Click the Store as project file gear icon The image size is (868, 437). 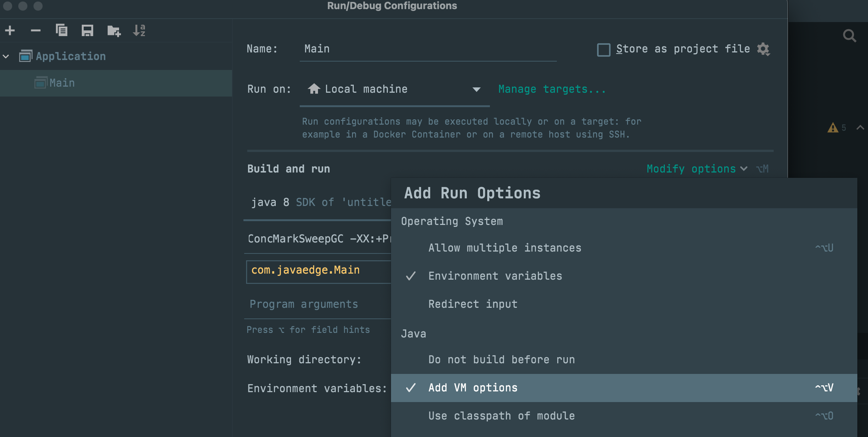(x=764, y=50)
